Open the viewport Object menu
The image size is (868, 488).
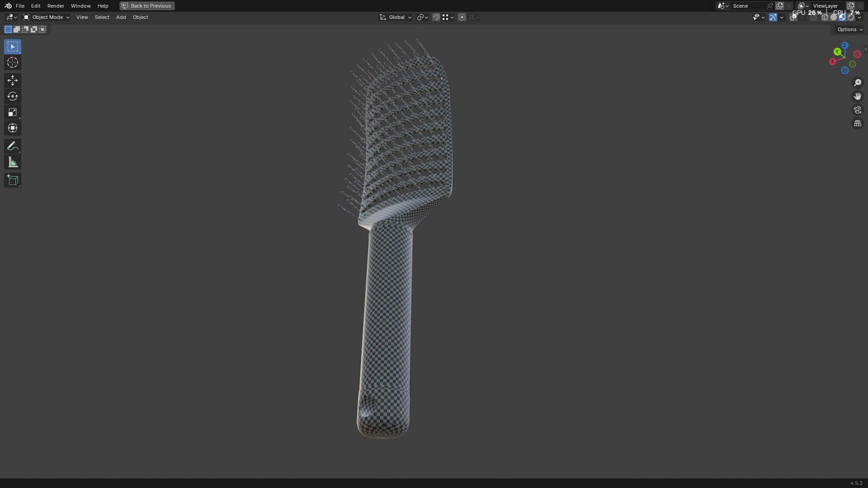140,17
